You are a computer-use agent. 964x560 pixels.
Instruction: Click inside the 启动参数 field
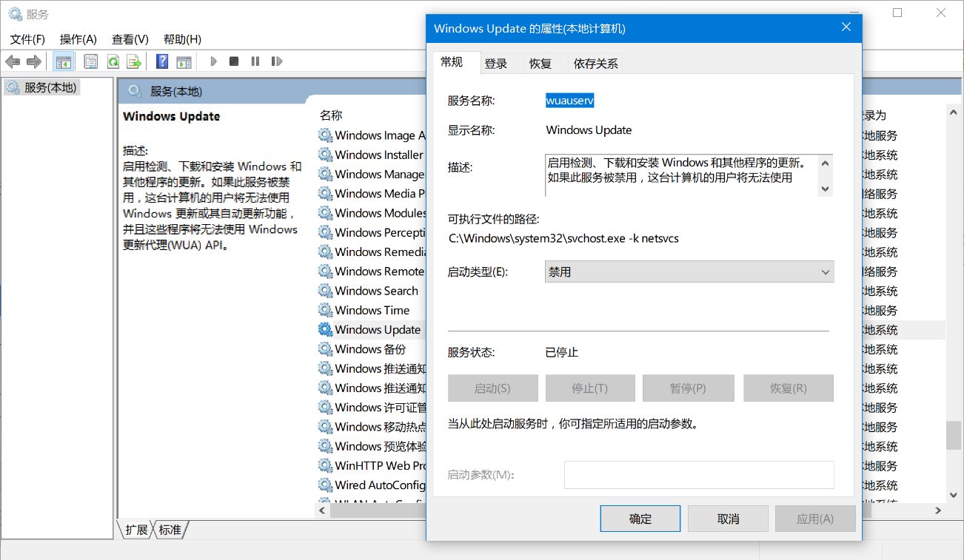tap(698, 475)
